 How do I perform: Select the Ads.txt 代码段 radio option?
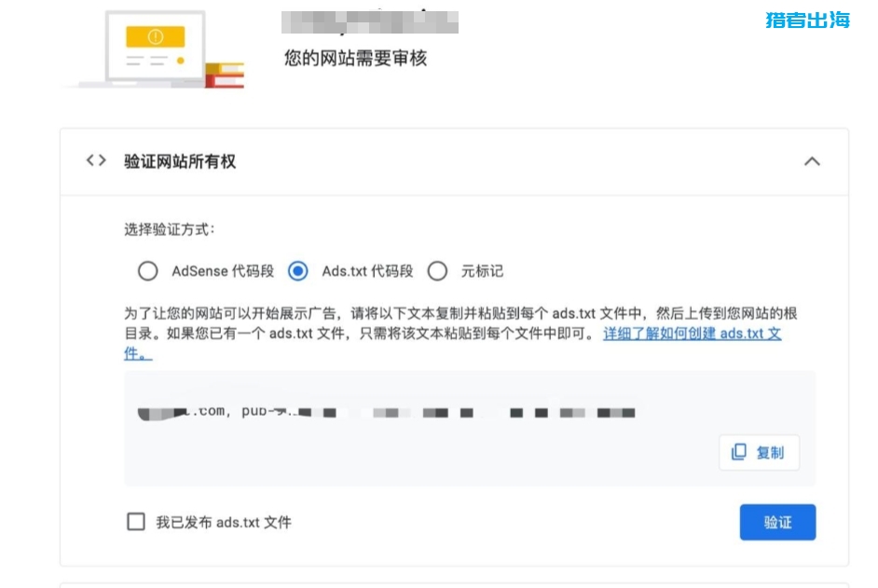(298, 271)
